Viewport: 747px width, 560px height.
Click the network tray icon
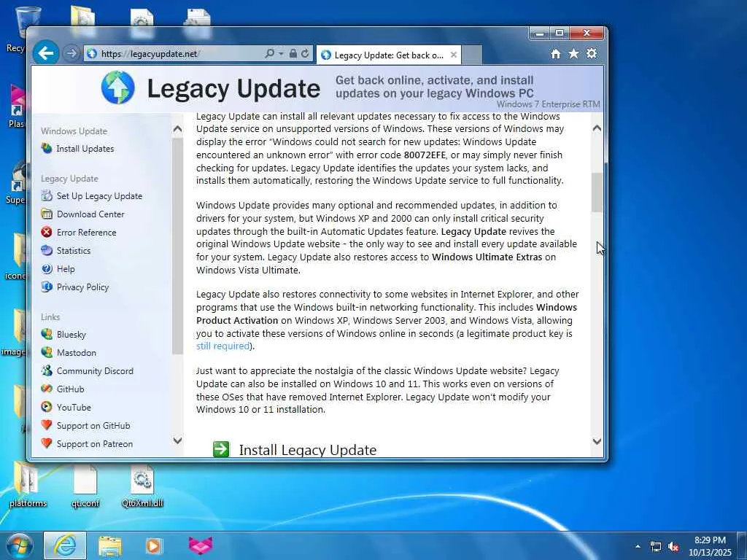(656, 547)
